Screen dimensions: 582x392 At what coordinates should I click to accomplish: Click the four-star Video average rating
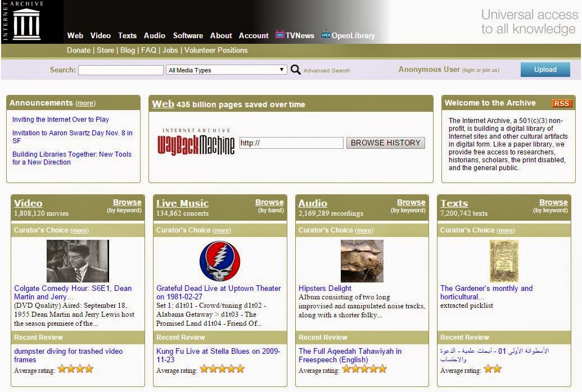(x=75, y=369)
